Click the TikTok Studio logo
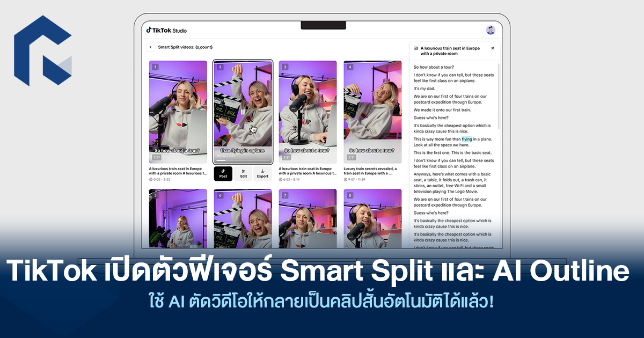Screen dimensions: 644x338 click(x=167, y=31)
